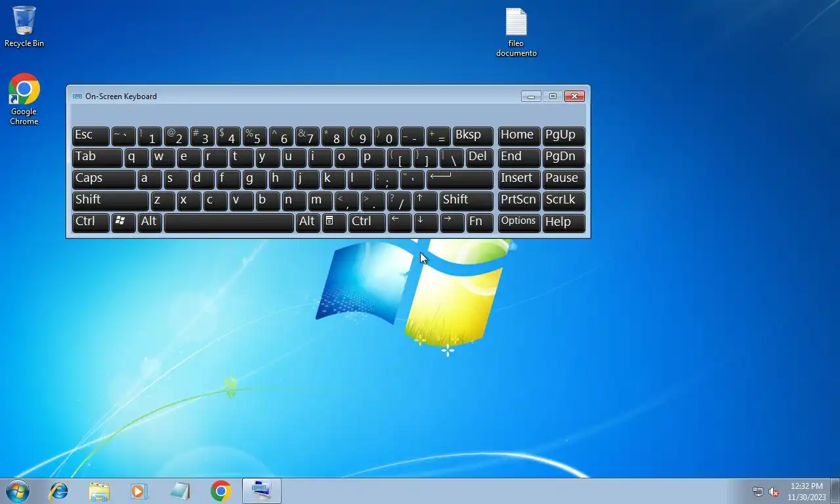Click the Esc key
Viewport: 840px width, 504px height.
click(x=91, y=136)
